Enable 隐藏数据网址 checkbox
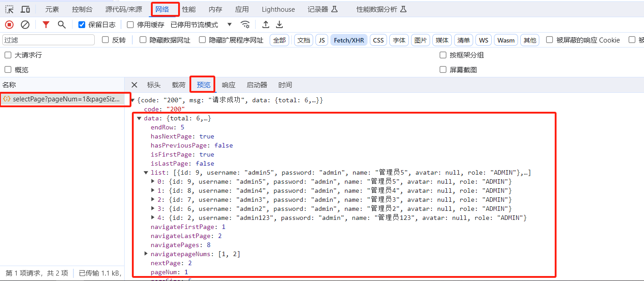 coord(143,40)
